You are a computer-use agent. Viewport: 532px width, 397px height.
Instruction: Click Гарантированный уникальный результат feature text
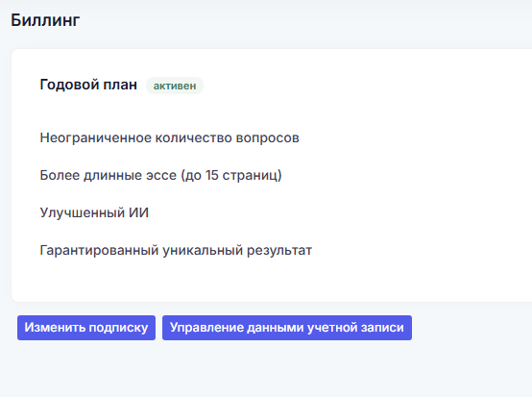[176, 250]
